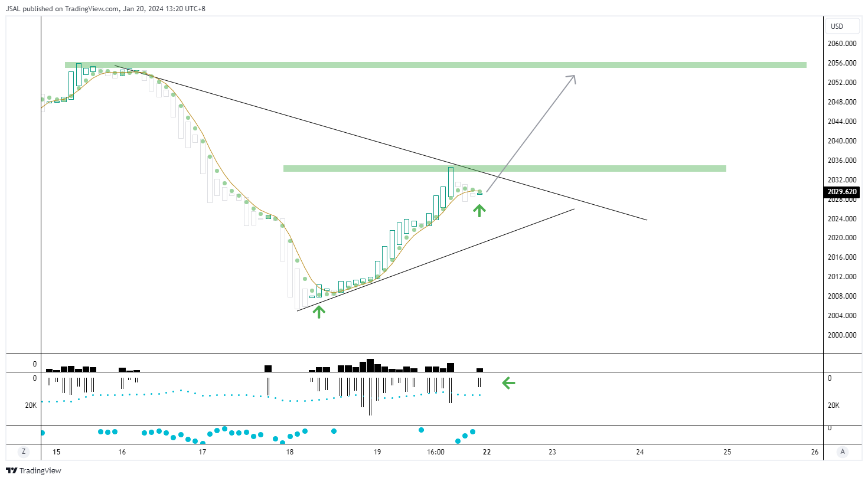Click date 25 on time axis

point(727,452)
